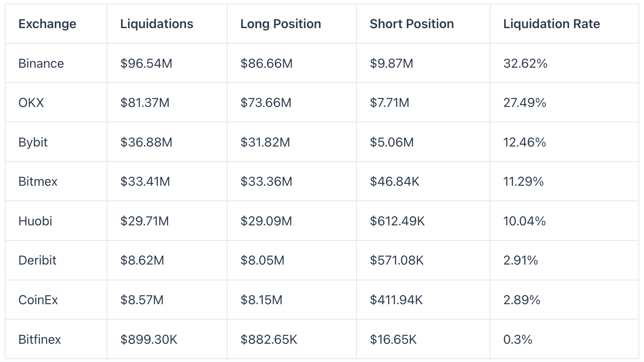
Task: Click the Liquidations column header
Action: [157, 24]
